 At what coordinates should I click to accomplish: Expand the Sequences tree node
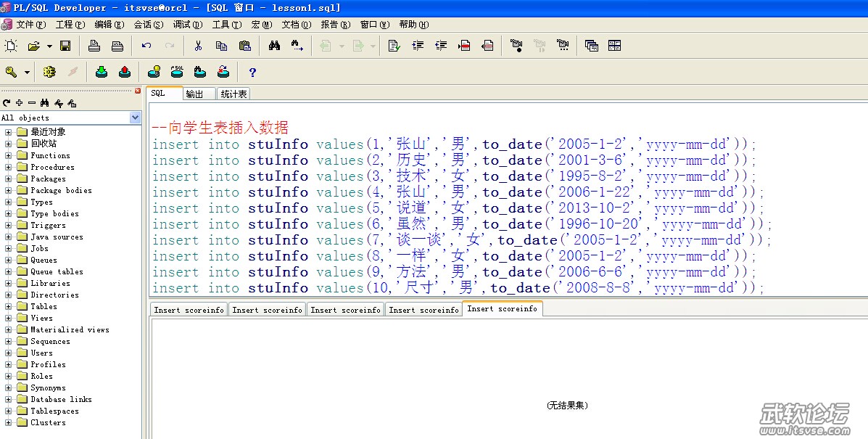8,342
